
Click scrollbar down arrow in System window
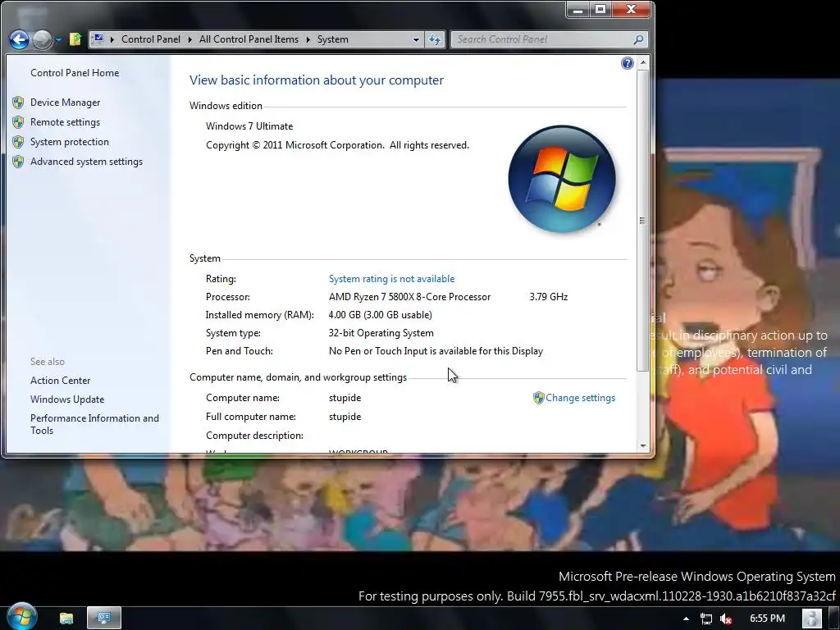(643, 445)
